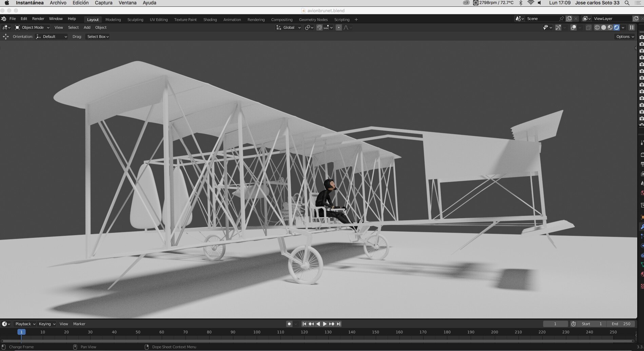Select Solid viewport shading
The width and height of the screenshot is (644, 351).
click(604, 27)
